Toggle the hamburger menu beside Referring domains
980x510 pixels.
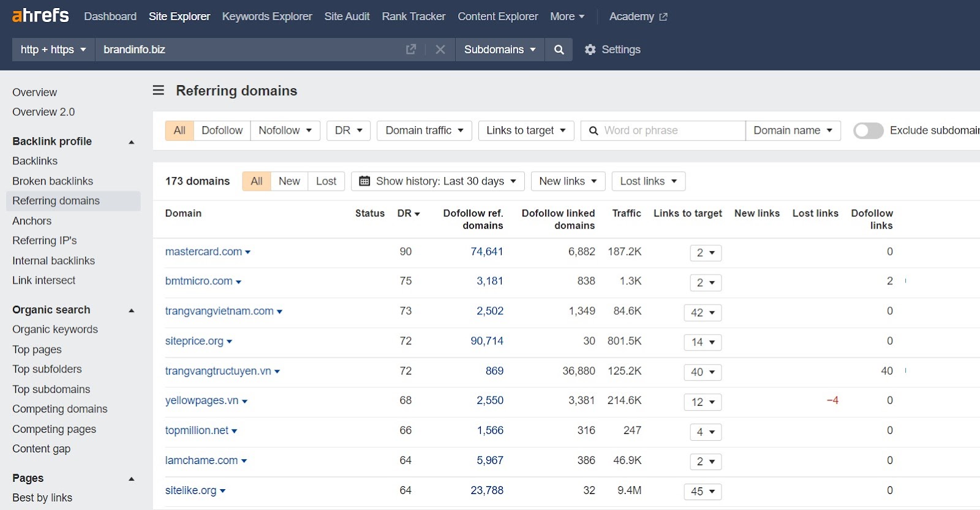pyautogui.click(x=158, y=90)
